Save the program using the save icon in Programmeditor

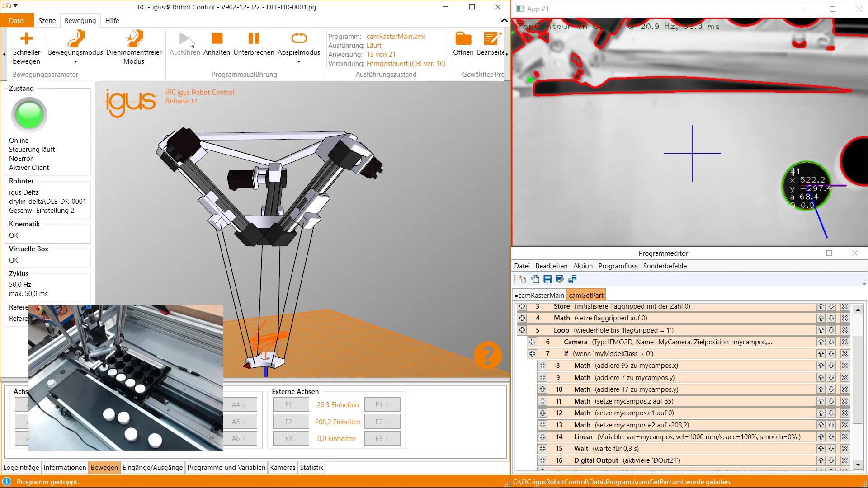pyautogui.click(x=547, y=279)
